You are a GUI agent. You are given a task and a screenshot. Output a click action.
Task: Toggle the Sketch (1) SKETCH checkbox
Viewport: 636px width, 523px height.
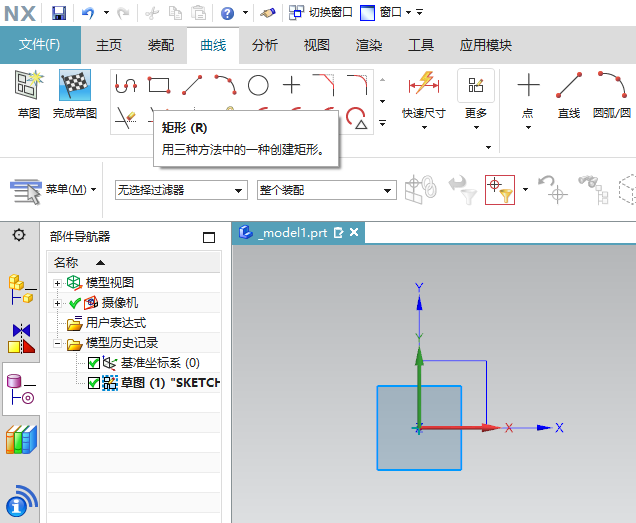coord(94,383)
